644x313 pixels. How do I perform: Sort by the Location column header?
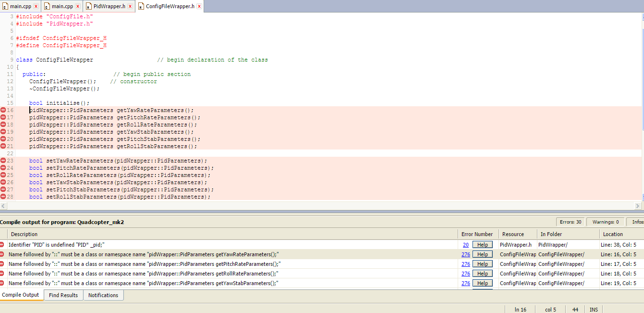(x=613, y=234)
